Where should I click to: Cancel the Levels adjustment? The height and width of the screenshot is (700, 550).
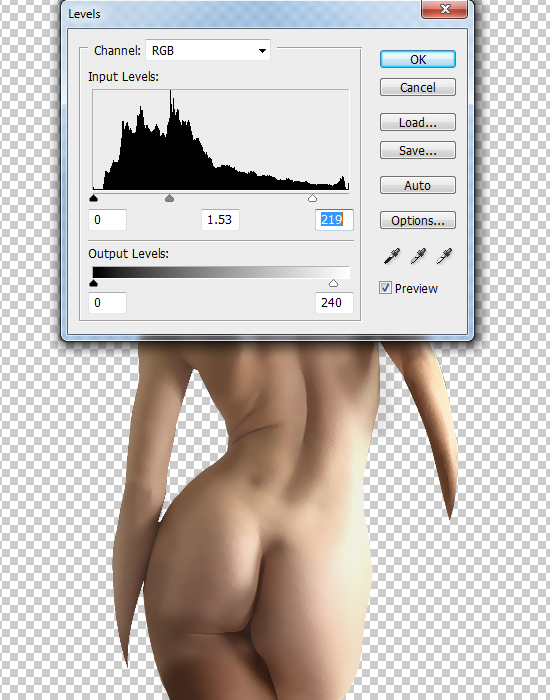click(x=418, y=87)
